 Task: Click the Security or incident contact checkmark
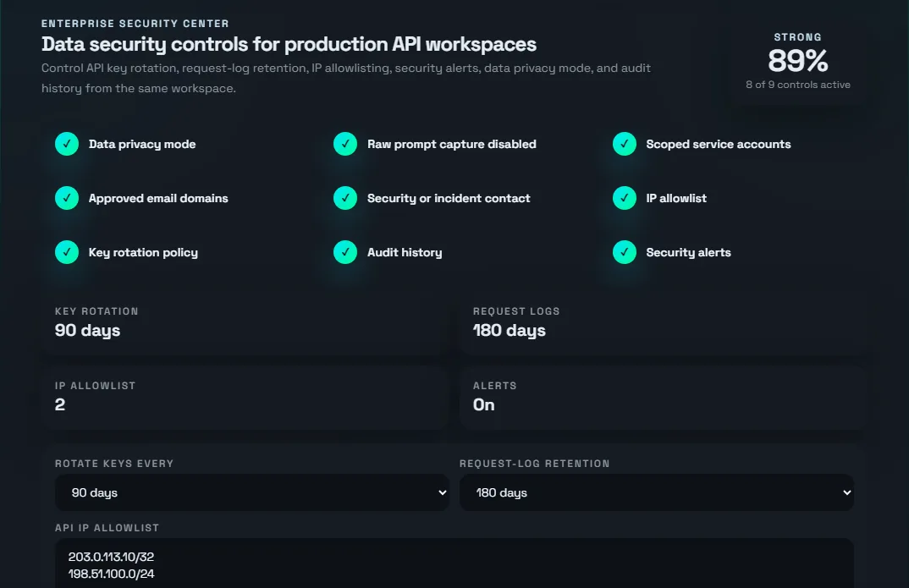345,198
